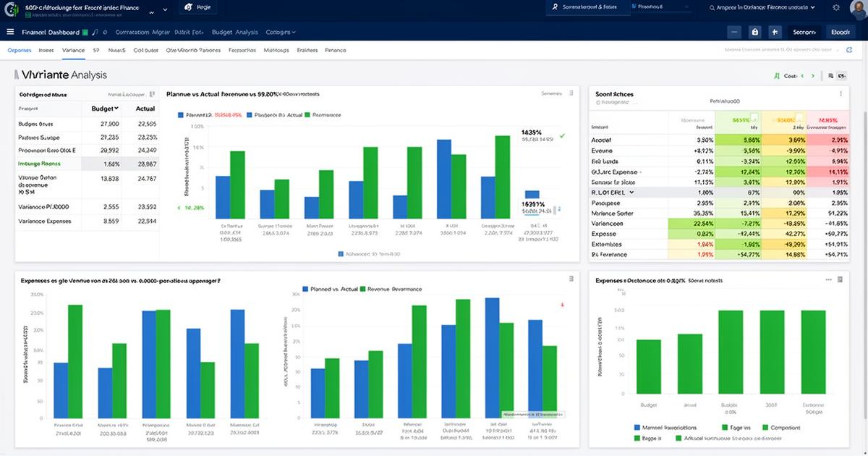Click the green app logo in the header
The image size is (868, 456).
pyautogui.click(x=12, y=10)
